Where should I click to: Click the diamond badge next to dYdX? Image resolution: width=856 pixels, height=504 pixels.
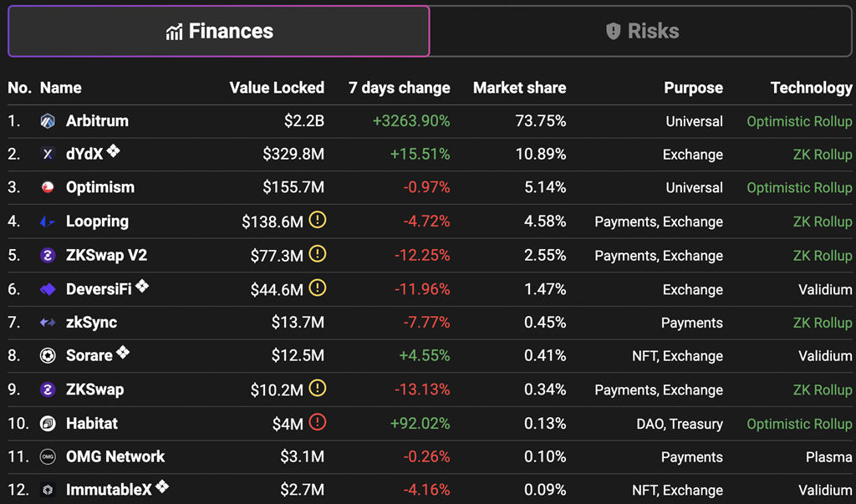(x=113, y=150)
